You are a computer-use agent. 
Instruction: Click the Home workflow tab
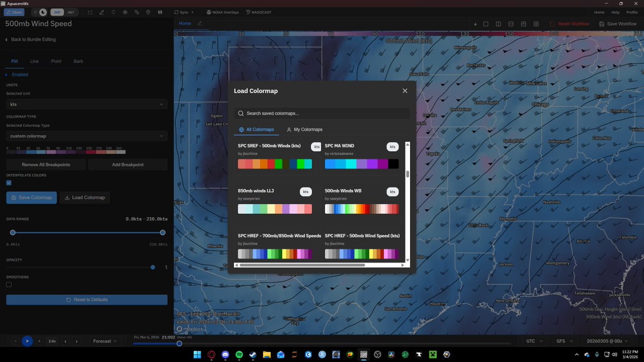coord(185,24)
